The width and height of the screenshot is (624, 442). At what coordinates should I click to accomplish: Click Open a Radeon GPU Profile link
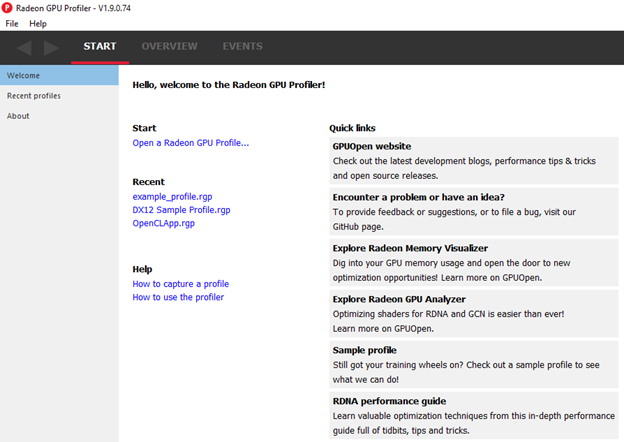pyautogui.click(x=191, y=143)
